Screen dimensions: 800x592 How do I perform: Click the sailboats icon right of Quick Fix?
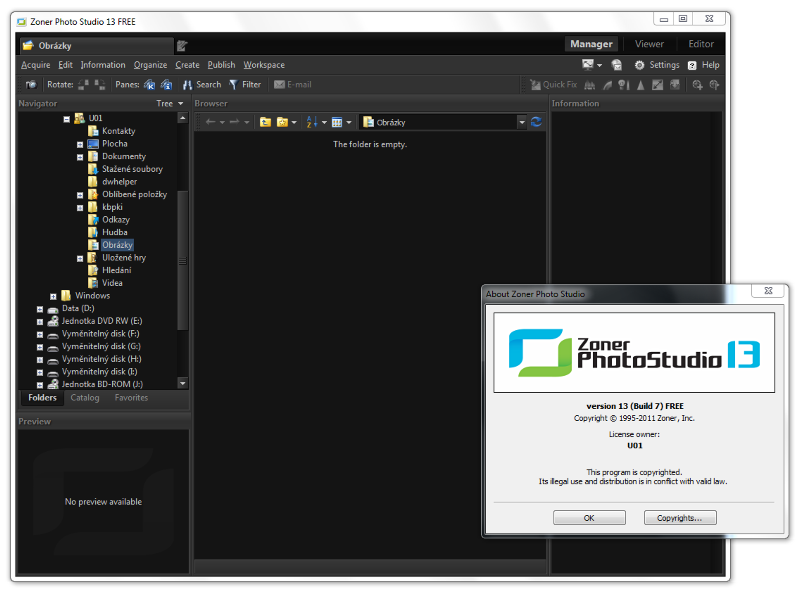coord(590,85)
